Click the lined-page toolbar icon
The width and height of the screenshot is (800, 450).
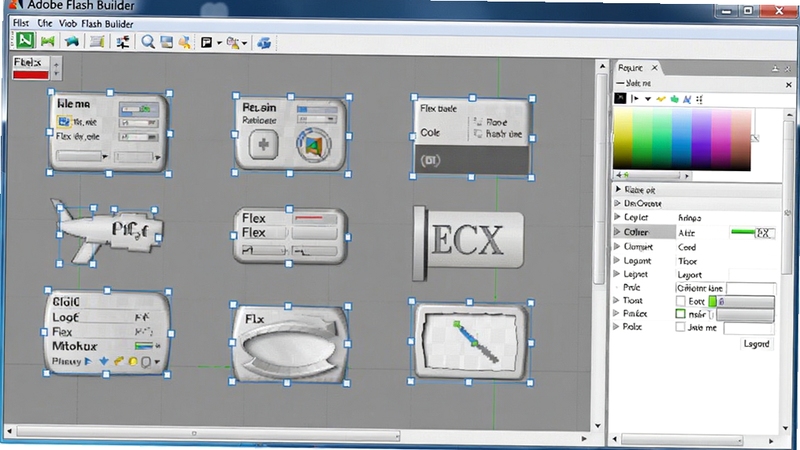pyautogui.click(x=96, y=41)
